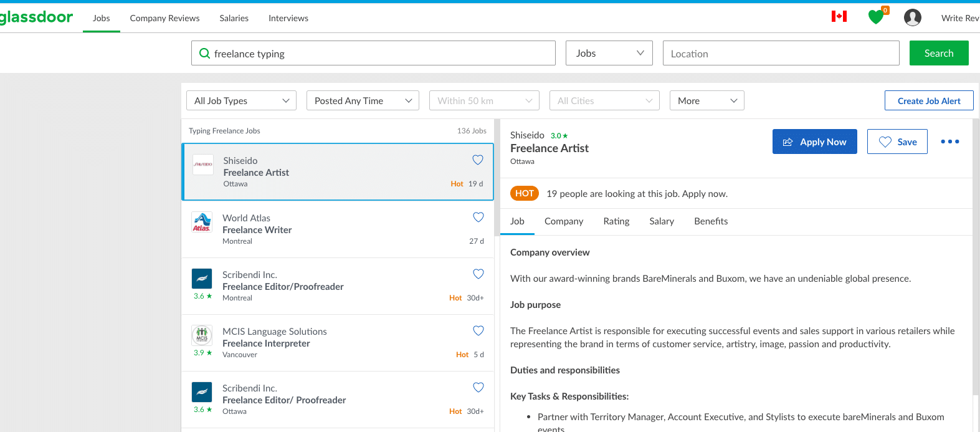Save Scribendi Ottawa Editor/ Proofreader heart

(478, 387)
